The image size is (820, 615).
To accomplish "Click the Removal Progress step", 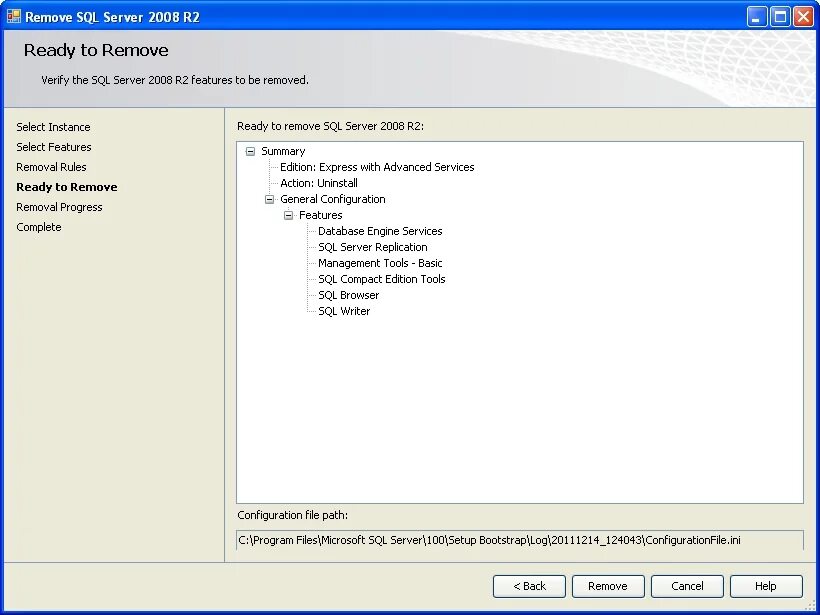I will pyautogui.click(x=59, y=207).
